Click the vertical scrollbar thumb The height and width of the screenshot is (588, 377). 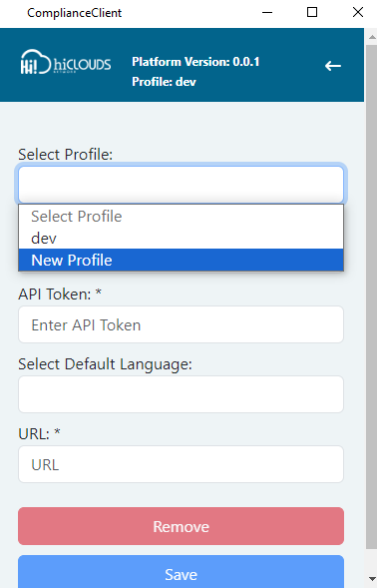click(371, 296)
